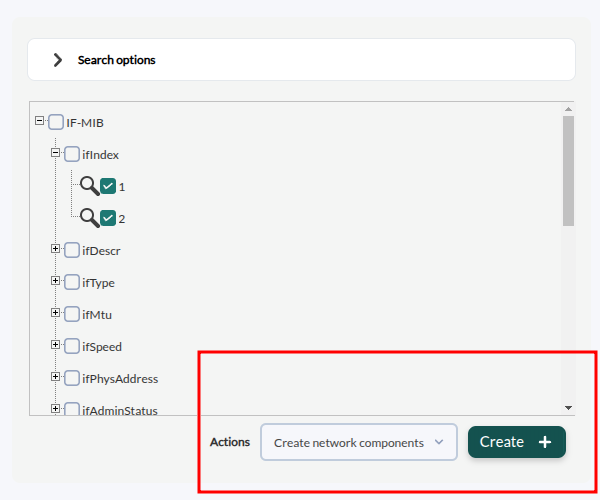Uncheck the checkbox for value 2

click(x=108, y=218)
